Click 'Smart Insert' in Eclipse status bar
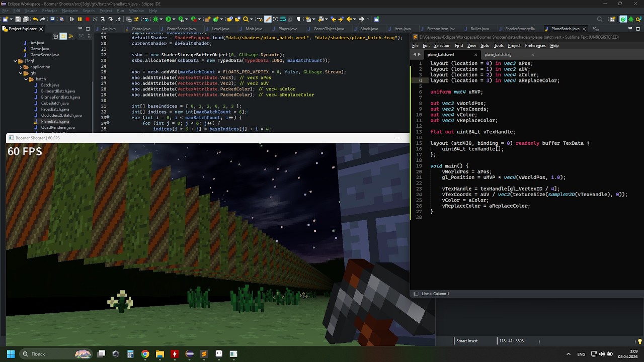The image size is (644, 362). pyautogui.click(x=467, y=341)
